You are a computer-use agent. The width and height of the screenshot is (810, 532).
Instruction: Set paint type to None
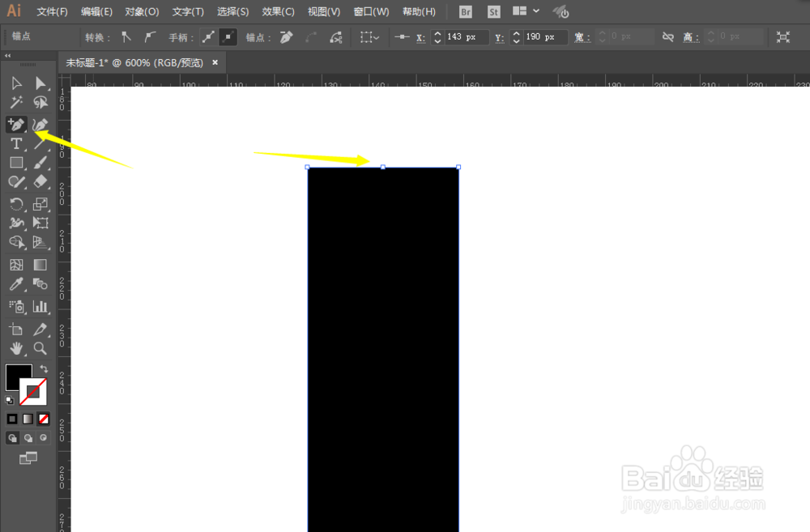coord(44,419)
